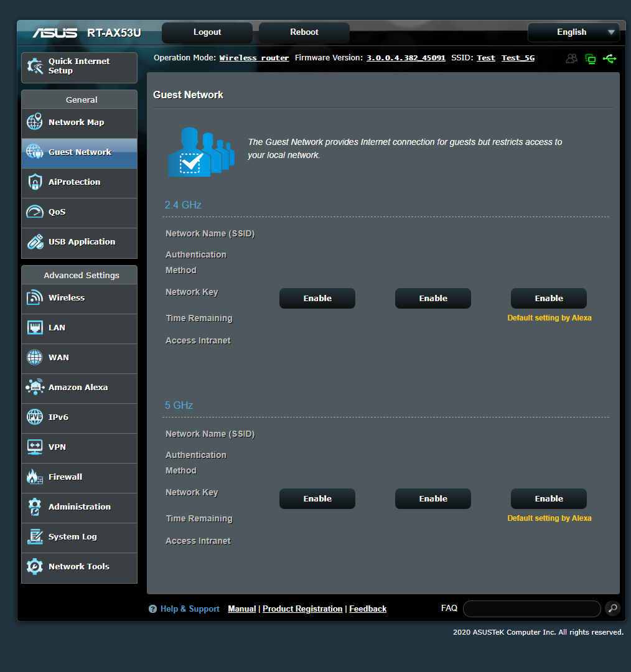Open the Product Registration link
631x672 pixels.
tap(302, 609)
